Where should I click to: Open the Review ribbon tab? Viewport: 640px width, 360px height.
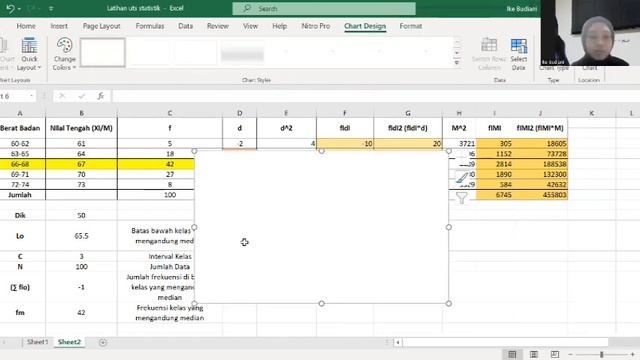(218, 26)
